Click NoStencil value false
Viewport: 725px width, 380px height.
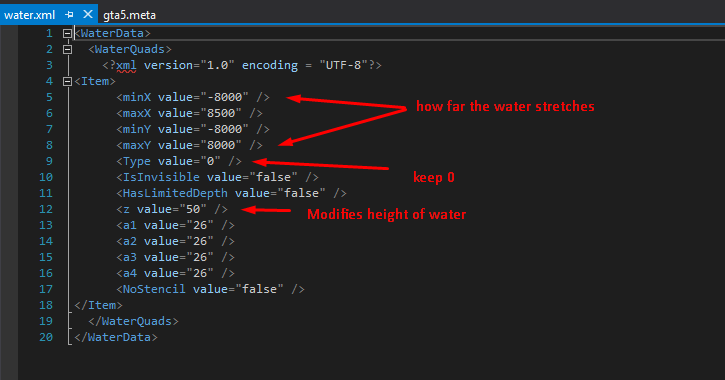click(x=210, y=289)
